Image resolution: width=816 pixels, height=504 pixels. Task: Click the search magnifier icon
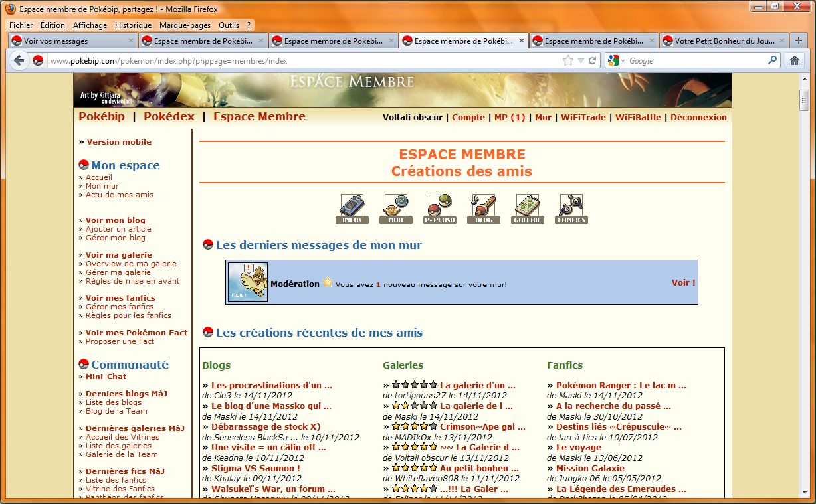[x=772, y=60]
